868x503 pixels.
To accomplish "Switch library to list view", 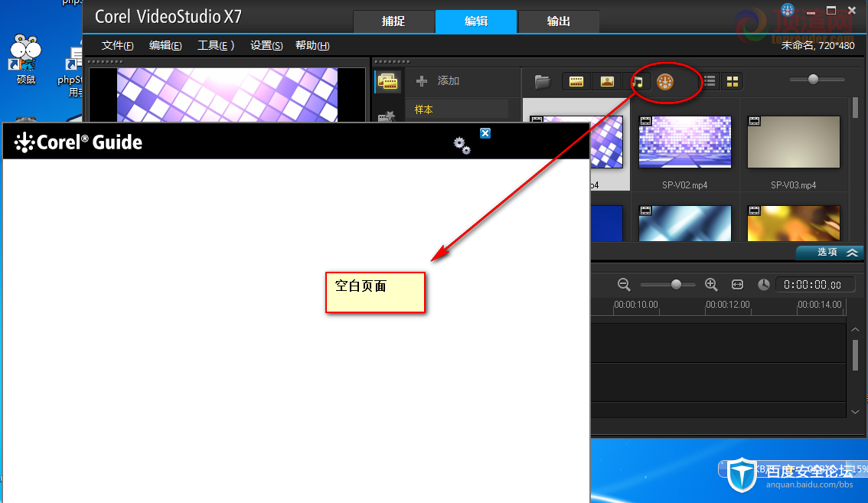I will point(710,82).
